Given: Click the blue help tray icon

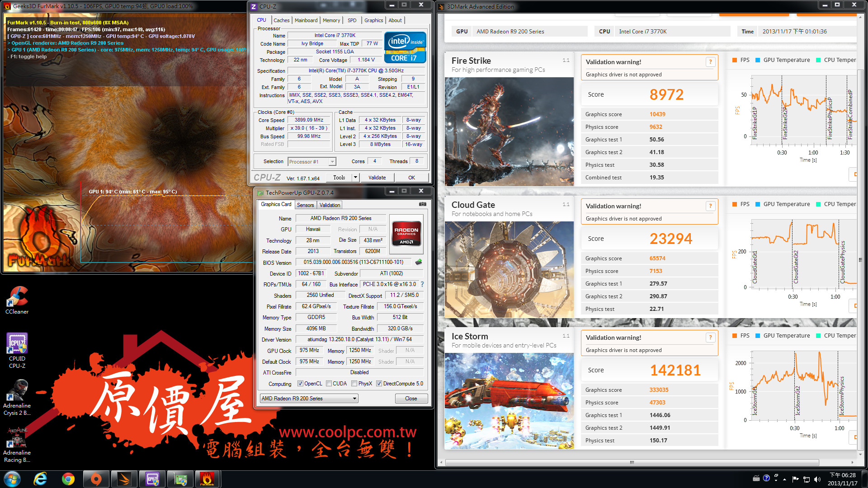Looking at the screenshot, I should [766, 478].
